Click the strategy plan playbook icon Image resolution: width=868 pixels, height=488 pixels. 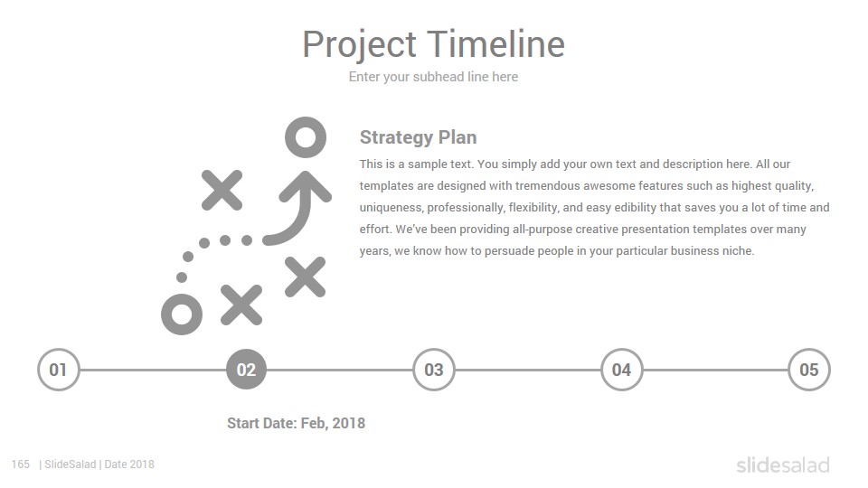click(x=246, y=226)
